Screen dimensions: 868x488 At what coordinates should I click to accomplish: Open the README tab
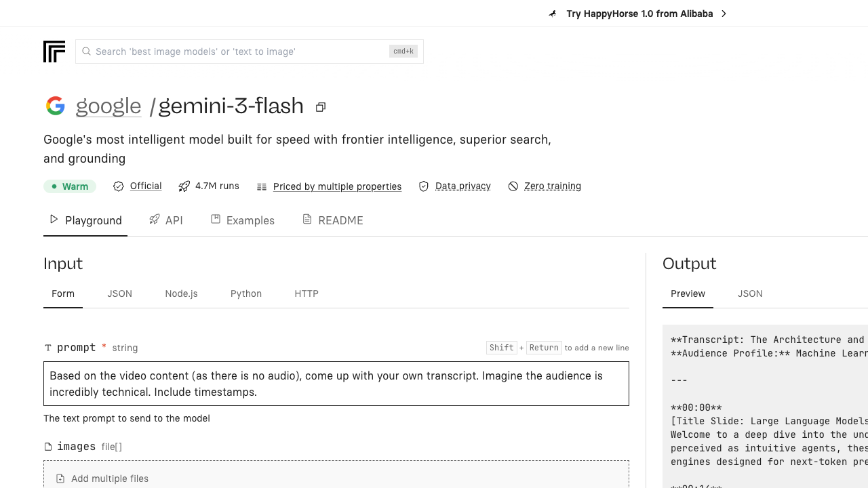click(333, 220)
